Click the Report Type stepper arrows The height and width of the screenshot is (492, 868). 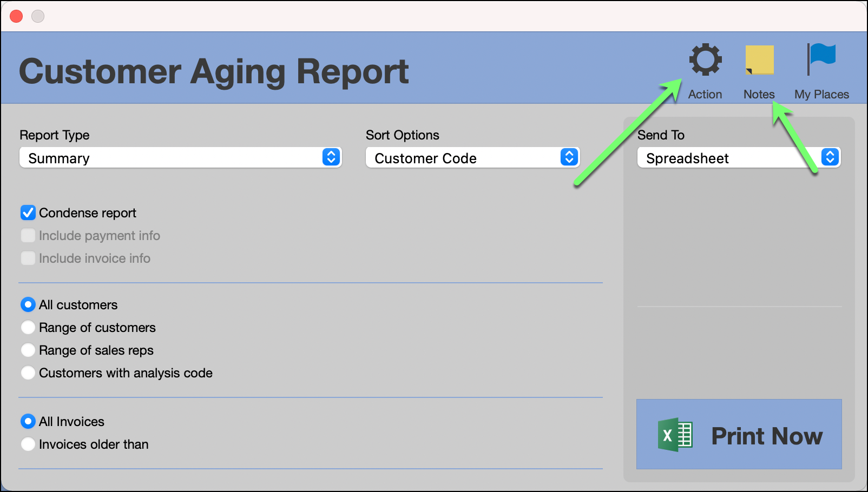(331, 157)
